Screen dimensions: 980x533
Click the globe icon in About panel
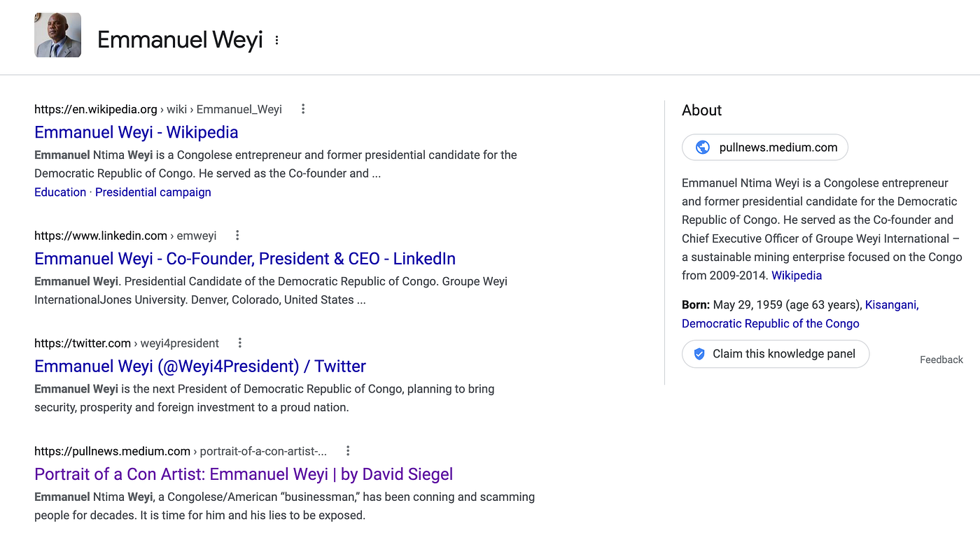[x=702, y=148]
